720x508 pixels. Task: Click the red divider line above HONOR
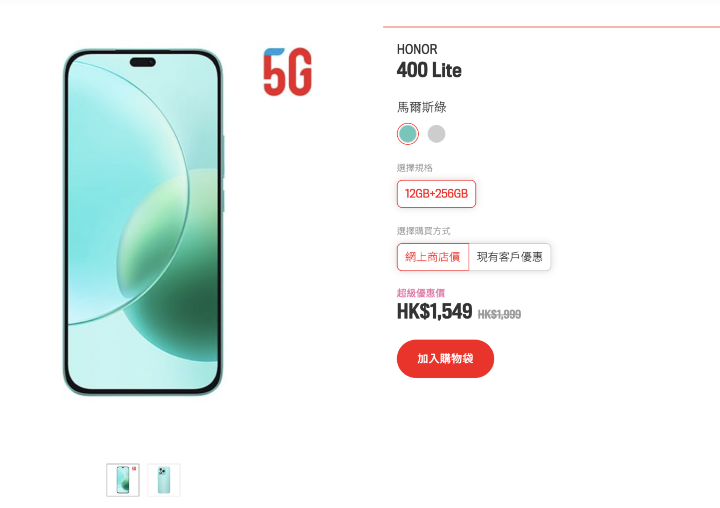(551, 27)
